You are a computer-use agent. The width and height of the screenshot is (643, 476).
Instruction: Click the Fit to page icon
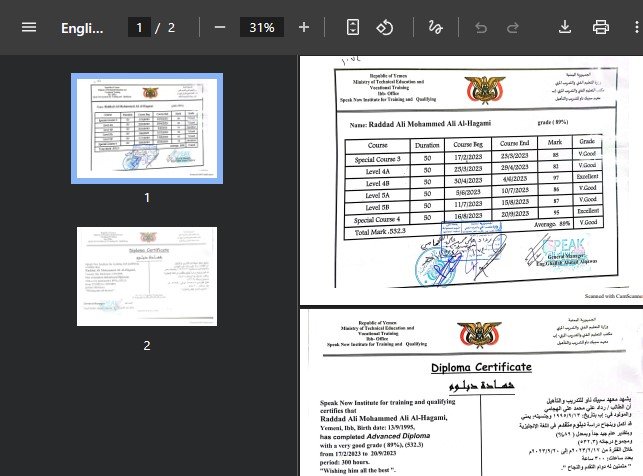click(353, 27)
